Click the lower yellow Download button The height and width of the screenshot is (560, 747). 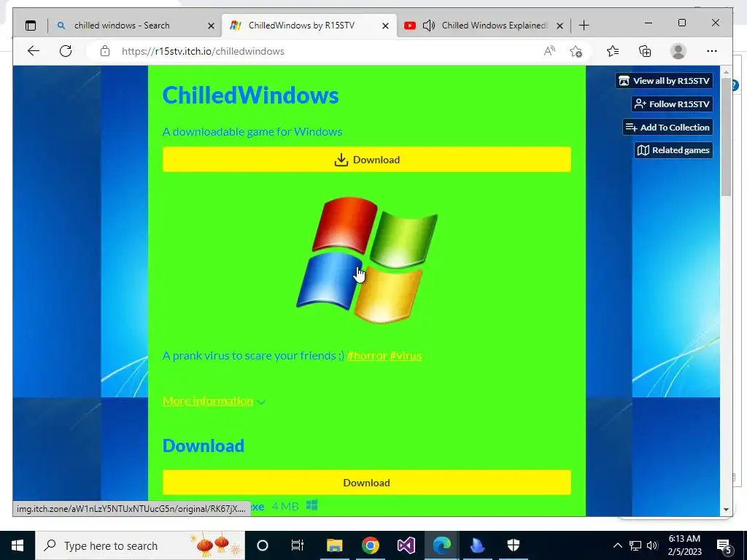pos(366,483)
